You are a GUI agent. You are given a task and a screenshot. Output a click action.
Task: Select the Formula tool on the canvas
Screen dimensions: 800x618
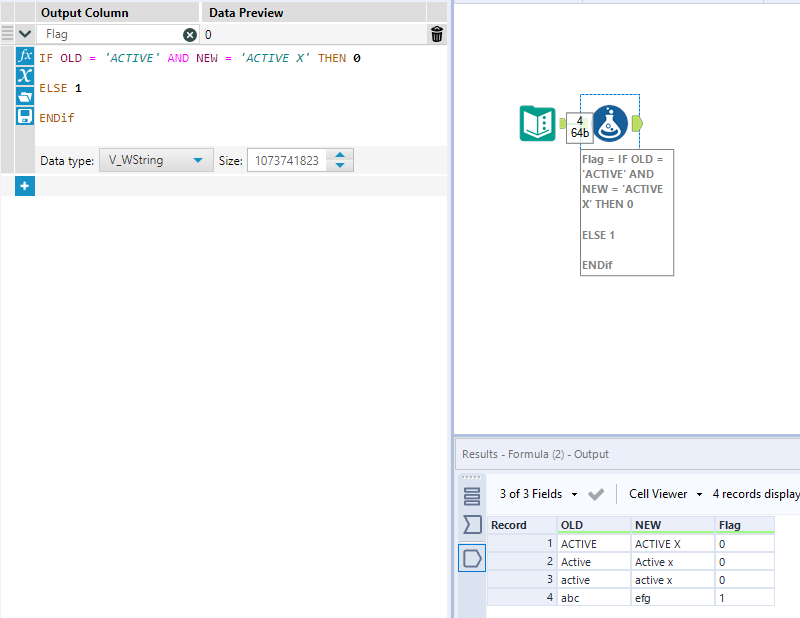610,124
